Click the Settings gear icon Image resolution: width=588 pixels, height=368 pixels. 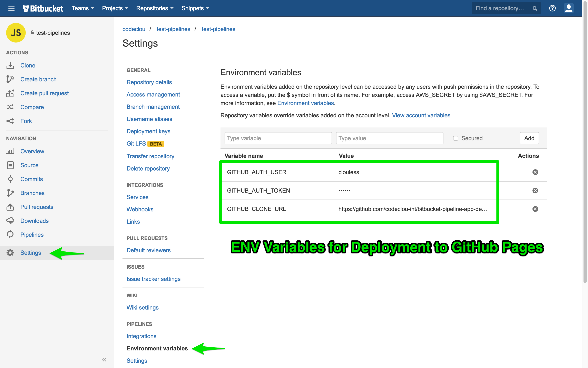(10, 253)
